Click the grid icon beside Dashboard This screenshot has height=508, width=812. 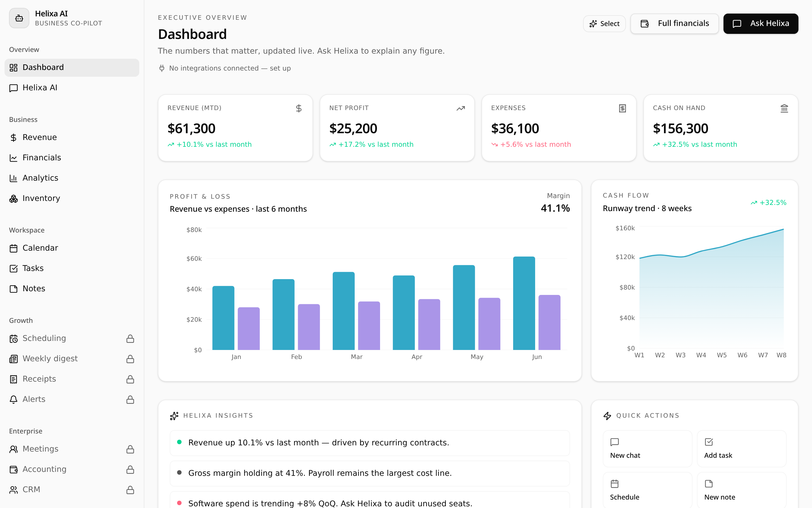[14, 67]
